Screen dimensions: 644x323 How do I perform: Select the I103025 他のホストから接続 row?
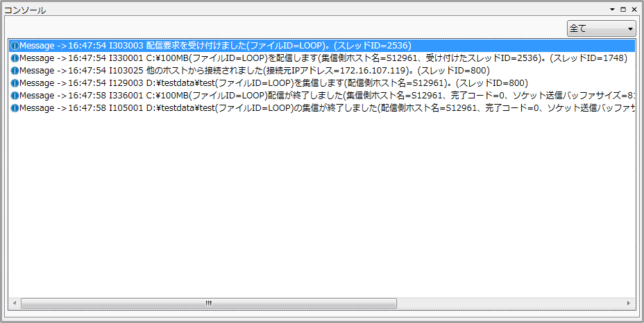[322, 71]
